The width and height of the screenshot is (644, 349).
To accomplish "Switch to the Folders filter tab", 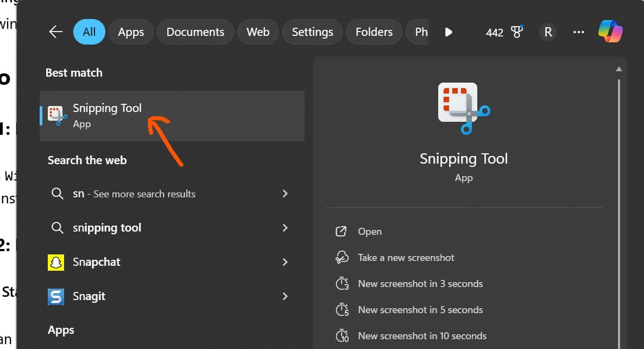I will pyautogui.click(x=374, y=32).
